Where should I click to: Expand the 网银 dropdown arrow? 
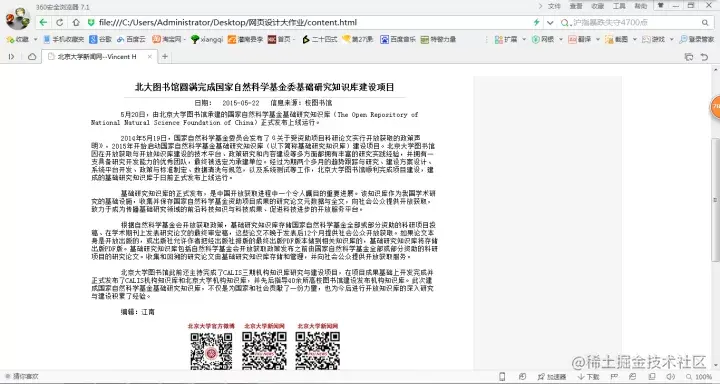coord(561,40)
